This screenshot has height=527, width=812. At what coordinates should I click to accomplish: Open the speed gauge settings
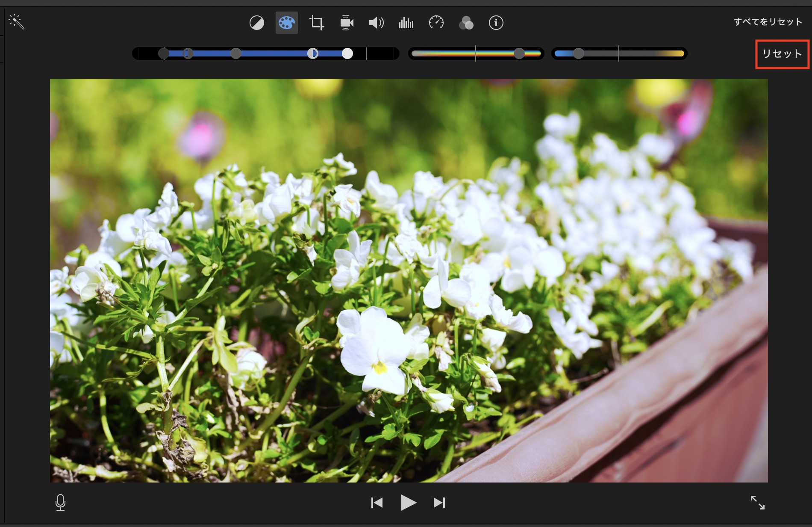pyautogui.click(x=436, y=23)
